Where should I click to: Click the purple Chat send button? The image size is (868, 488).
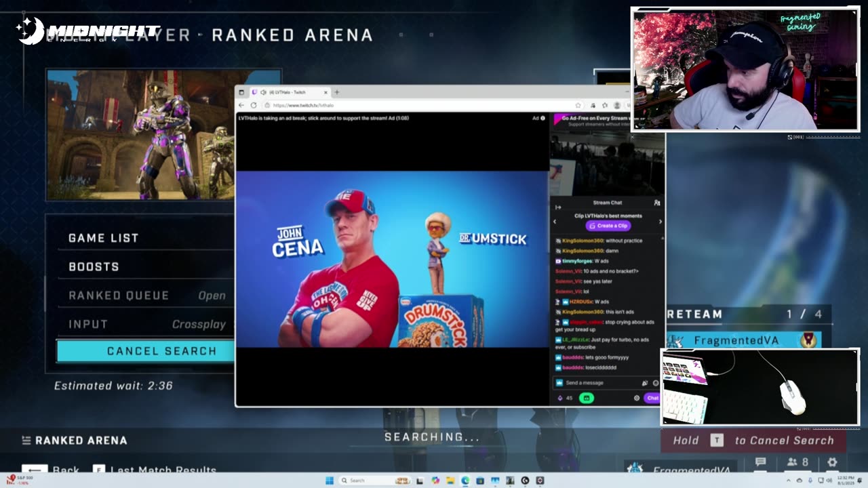click(652, 398)
